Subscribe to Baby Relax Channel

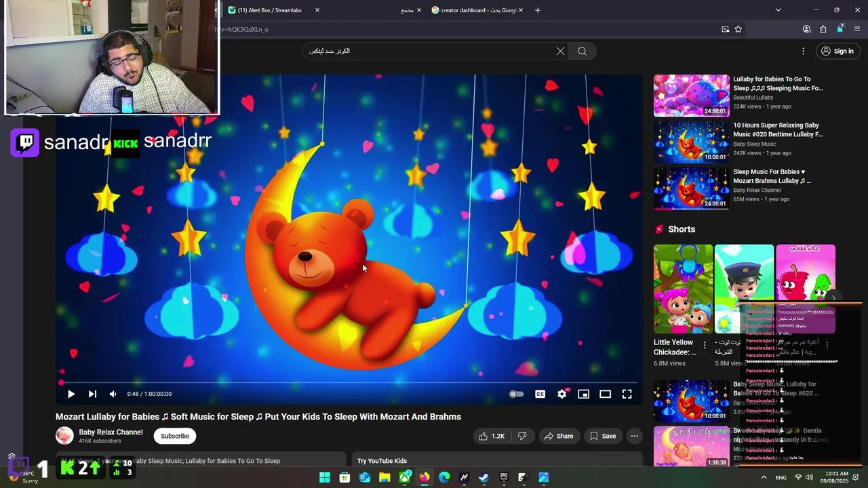click(175, 436)
